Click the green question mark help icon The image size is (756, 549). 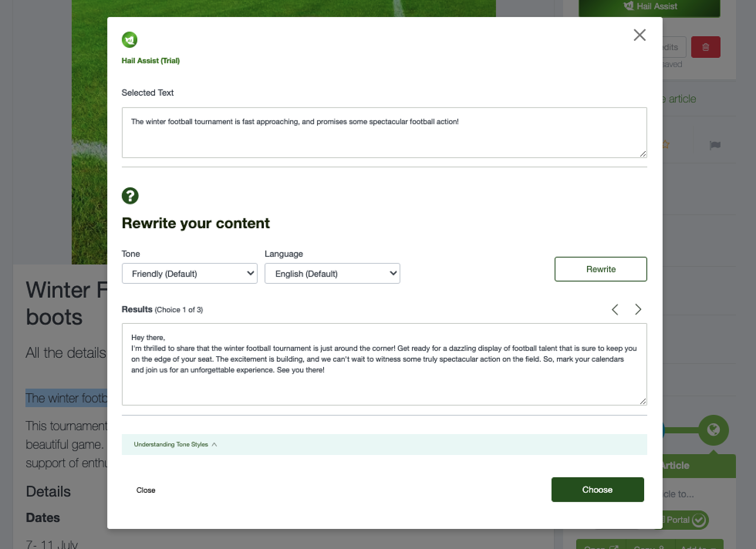click(x=130, y=196)
